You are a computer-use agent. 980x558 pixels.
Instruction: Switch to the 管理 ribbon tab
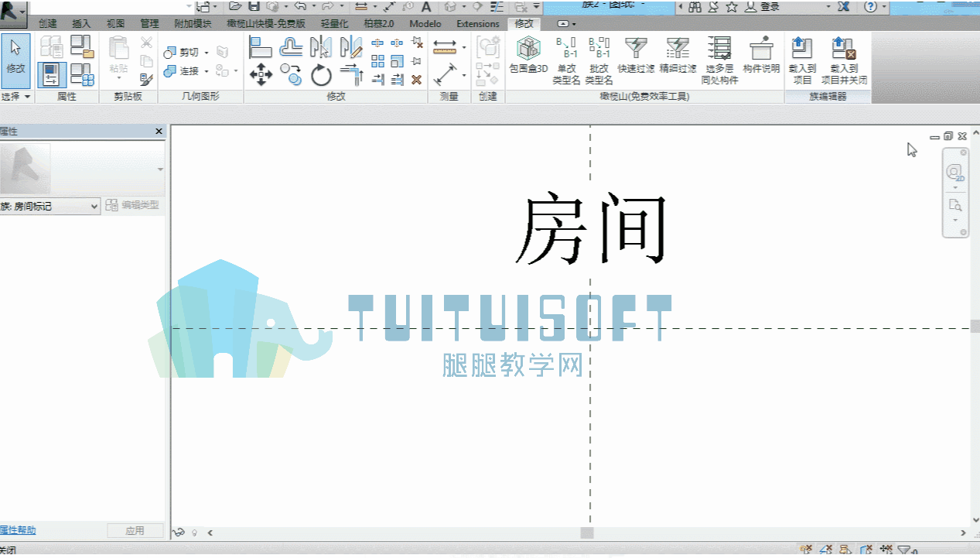(149, 23)
